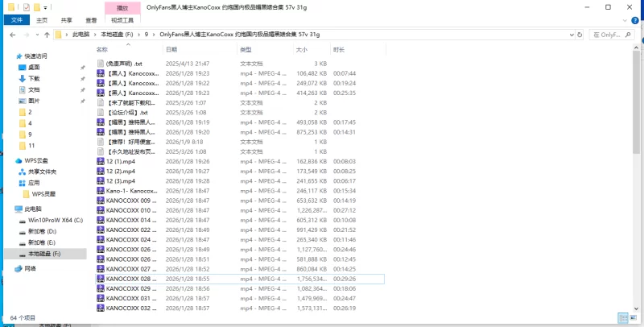Sort by the 类型 column header
644x327 pixels.
point(246,50)
